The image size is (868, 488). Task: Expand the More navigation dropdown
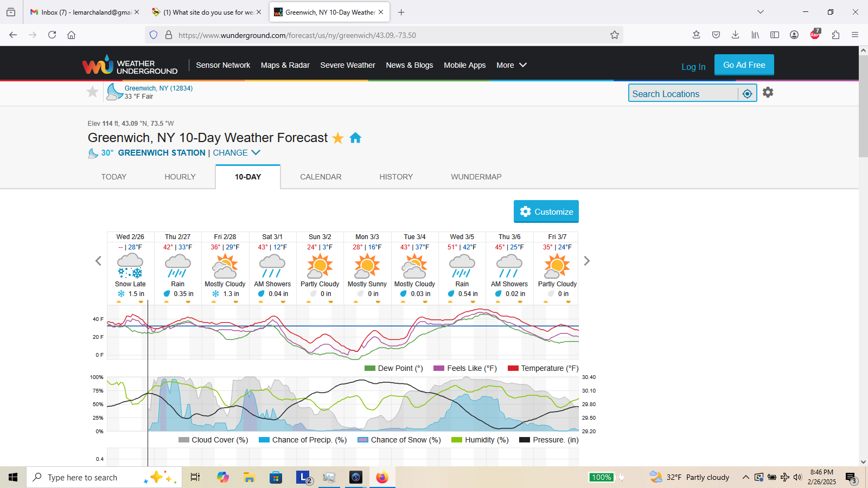point(511,65)
